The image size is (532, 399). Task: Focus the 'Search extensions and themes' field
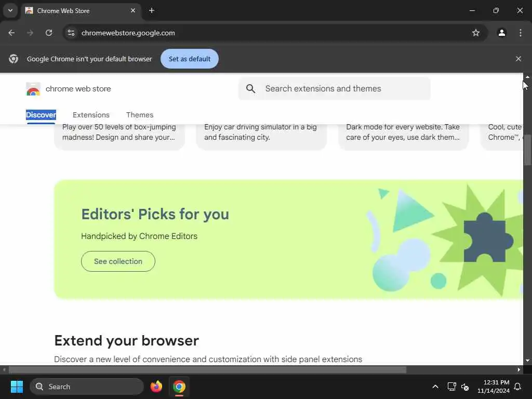coord(334,88)
